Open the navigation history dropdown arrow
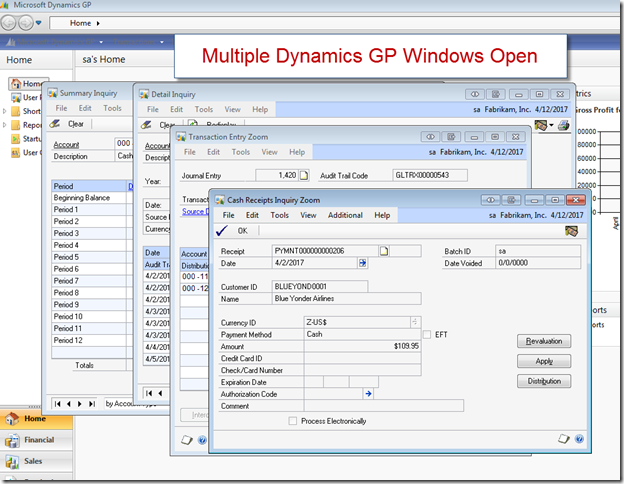Viewport: 624px width, 484px height. point(38,22)
